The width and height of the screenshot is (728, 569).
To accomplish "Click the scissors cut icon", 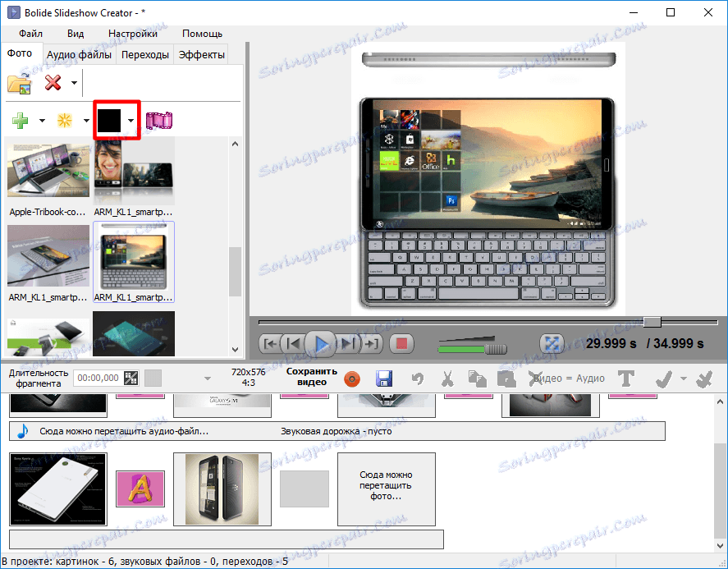I will (x=446, y=378).
